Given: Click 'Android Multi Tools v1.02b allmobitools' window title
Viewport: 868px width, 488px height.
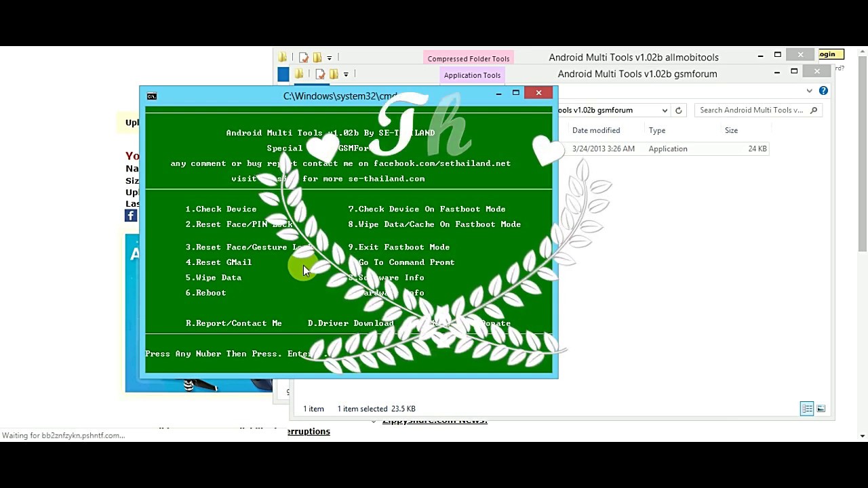Looking at the screenshot, I should (633, 58).
